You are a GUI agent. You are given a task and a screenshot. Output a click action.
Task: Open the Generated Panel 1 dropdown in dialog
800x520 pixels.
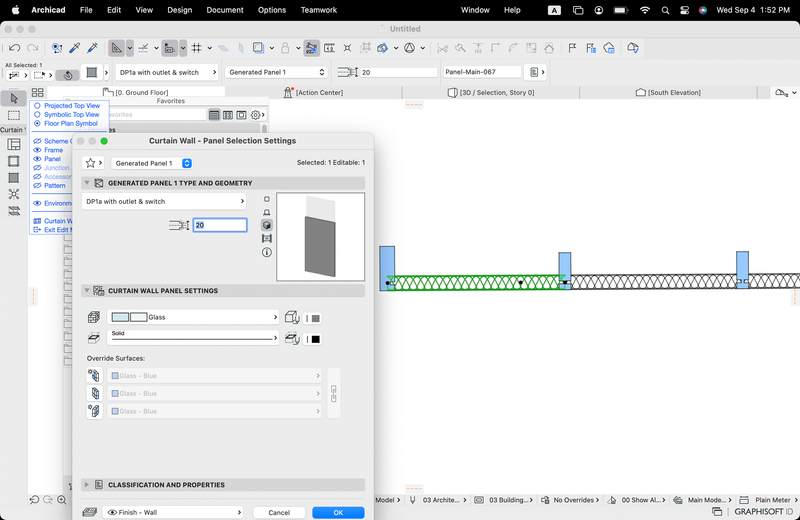coord(152,163)
